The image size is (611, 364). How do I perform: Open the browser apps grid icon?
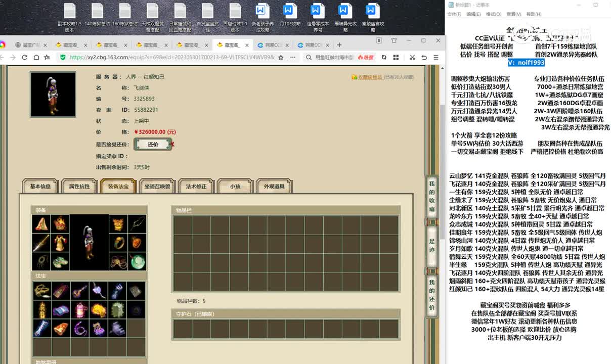tap(396, 58)
